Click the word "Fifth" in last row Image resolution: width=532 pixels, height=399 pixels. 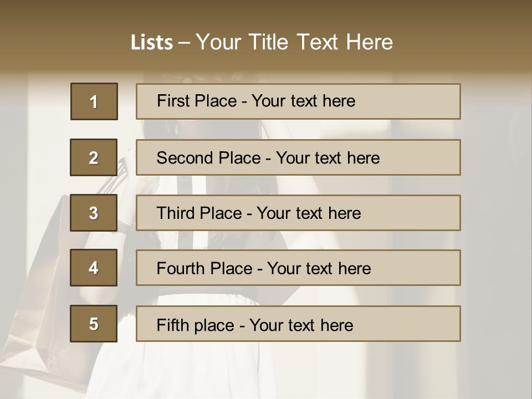pyautogui.click(x=173, y=325)
